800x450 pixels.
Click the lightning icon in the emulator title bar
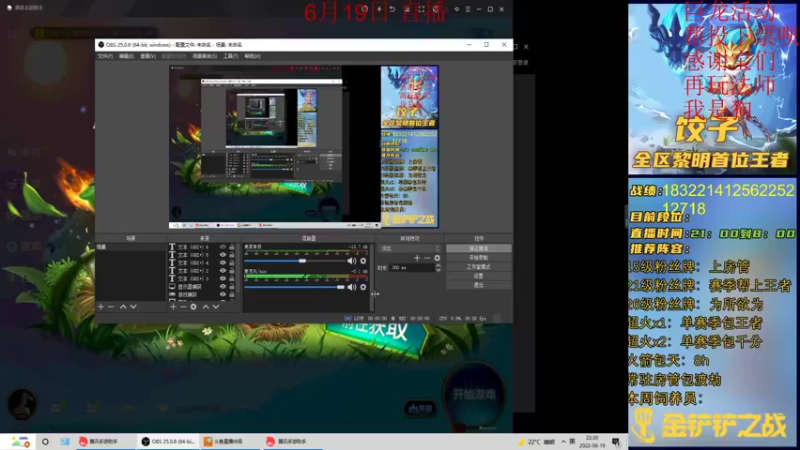[x=379, y=9]
